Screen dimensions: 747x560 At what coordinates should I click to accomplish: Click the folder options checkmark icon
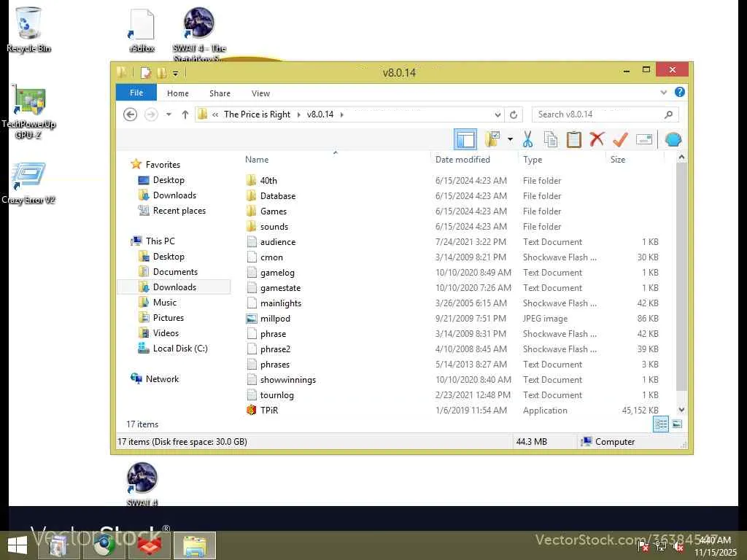pos(492,139)
